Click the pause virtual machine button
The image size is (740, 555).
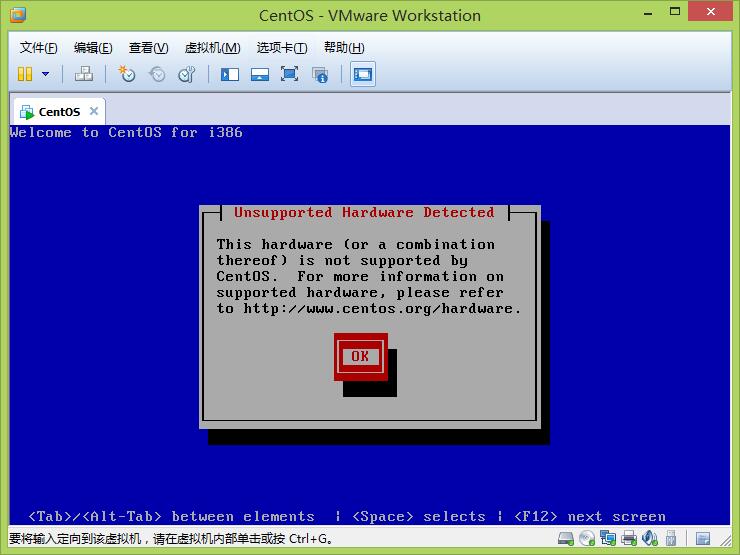[x=25, y=74]
